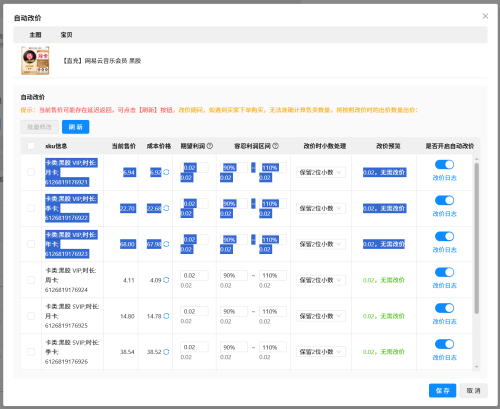Viewport: 500px width, 409px height.
Task: Refresh cost price 6.92 for 月卡
Action: 166,172
